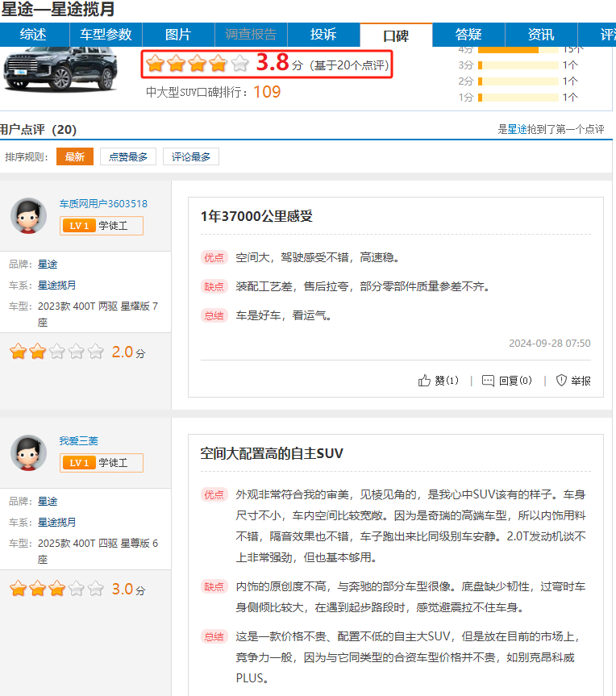Click the overall star rating icons
Screen dimensions: 616x696
click(197, 64)
